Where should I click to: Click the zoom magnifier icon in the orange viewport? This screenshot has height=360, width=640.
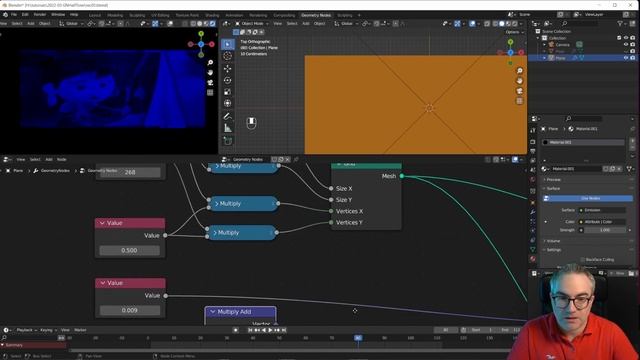(520, 71)
